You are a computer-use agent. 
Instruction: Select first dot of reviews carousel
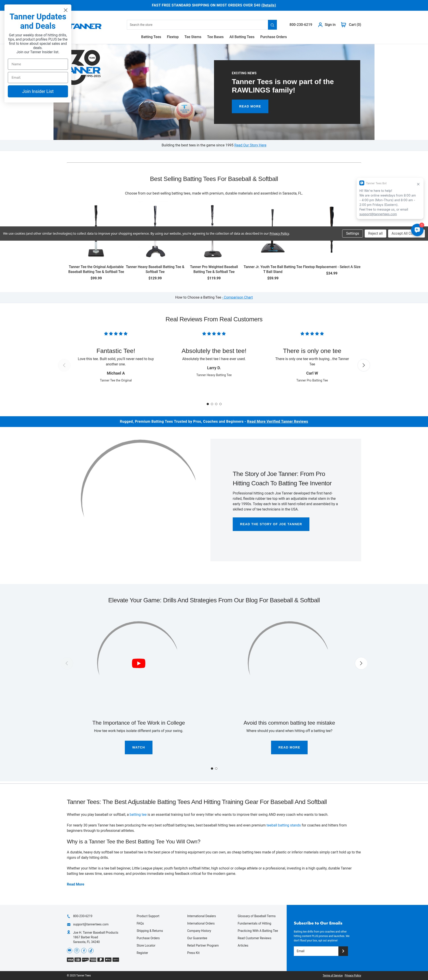point(208,404)
